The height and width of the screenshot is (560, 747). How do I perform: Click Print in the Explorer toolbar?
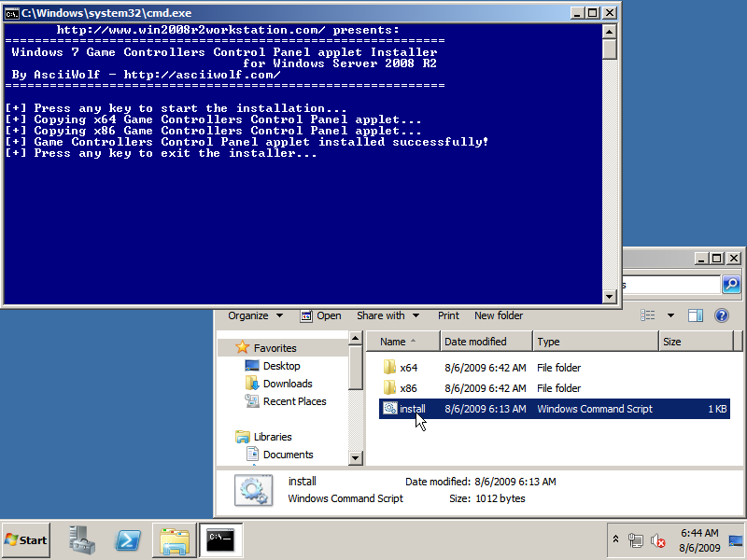tap(448, 315)
